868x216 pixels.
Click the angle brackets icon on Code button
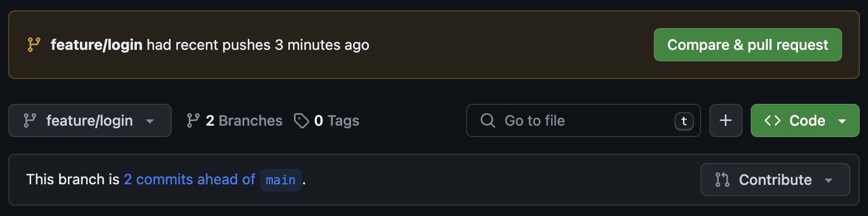[773, 120]
